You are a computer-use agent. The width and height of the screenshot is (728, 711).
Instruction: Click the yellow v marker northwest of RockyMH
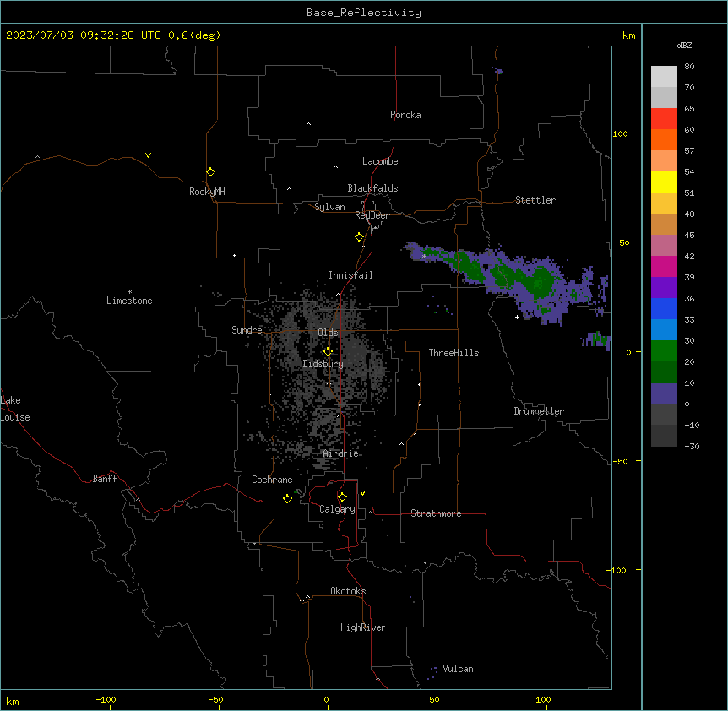(148, 155)
